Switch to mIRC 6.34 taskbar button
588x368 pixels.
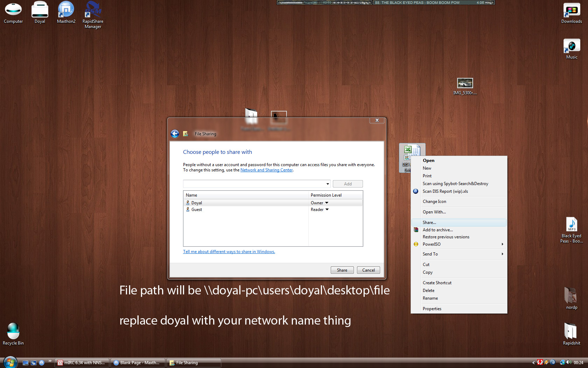pos(82,363)
